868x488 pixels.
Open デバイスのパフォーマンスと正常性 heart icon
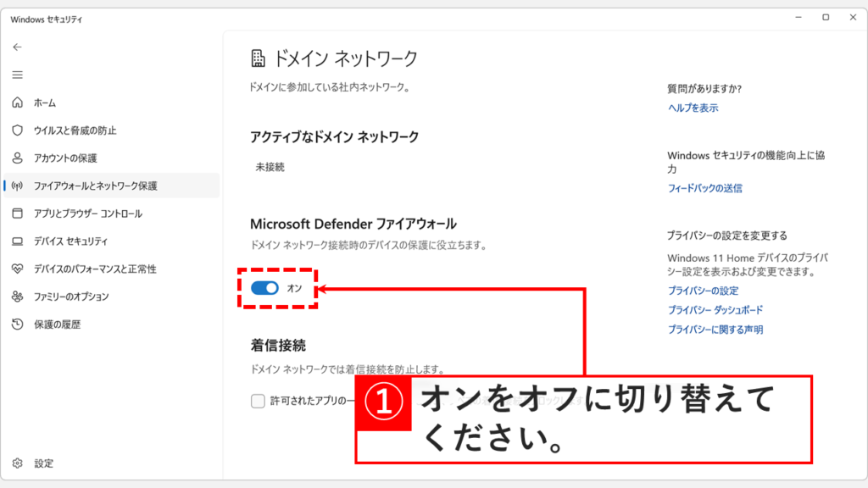[16, 270]
